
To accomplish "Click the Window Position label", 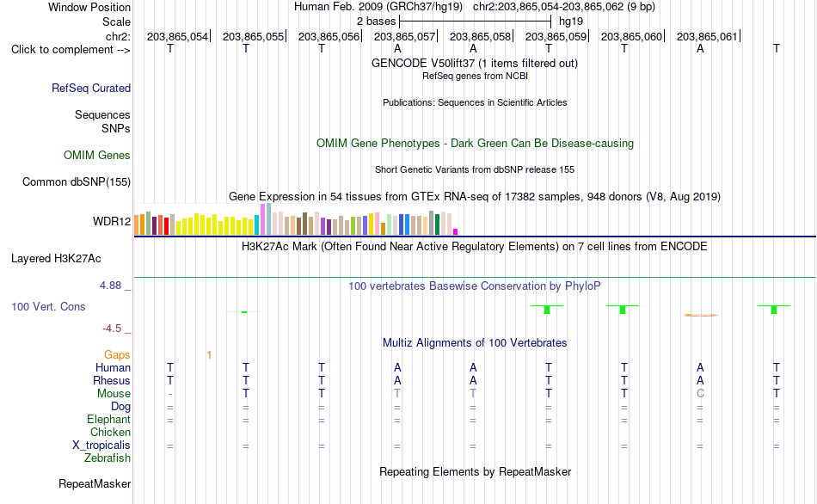I will pos(89,7).
